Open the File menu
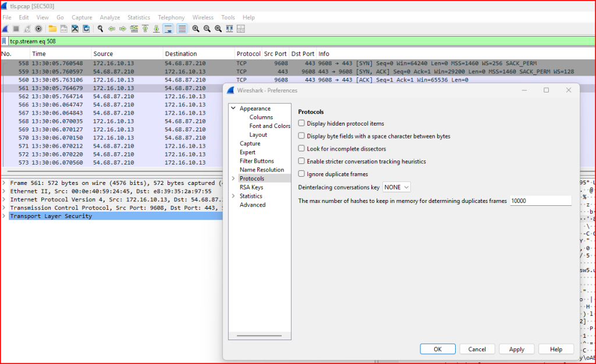Screen dimensions: 596x364 (x=7, y=17)
